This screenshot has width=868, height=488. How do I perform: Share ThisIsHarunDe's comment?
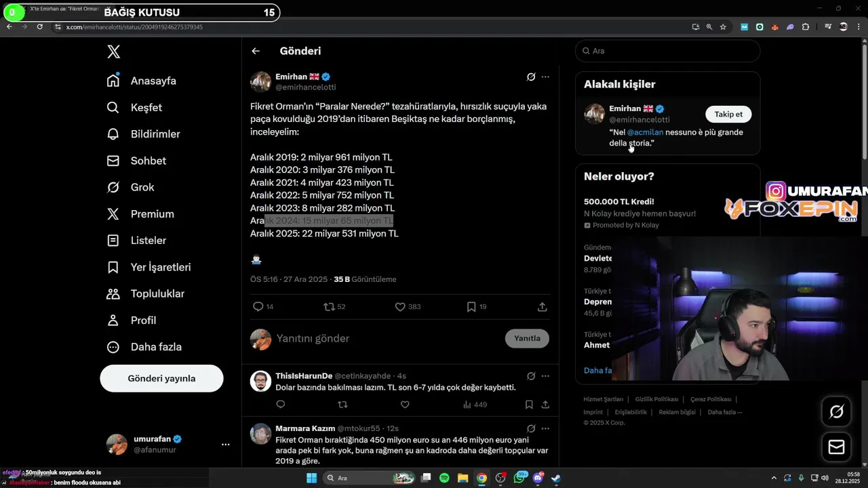coord(545,405)
